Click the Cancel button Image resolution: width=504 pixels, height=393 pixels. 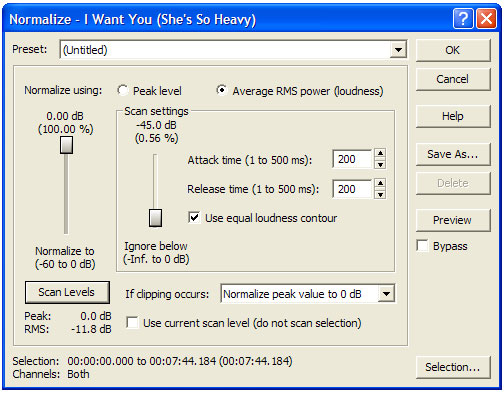[453, 79]
